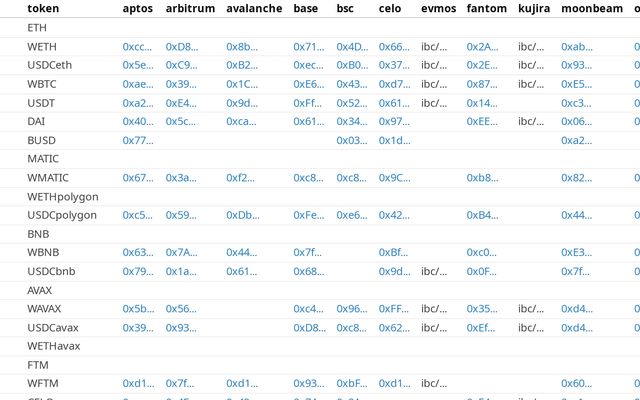The image size is (640, 400).
Task: Follow the USDCavax kujira ibc link
Action: (531, 328)
